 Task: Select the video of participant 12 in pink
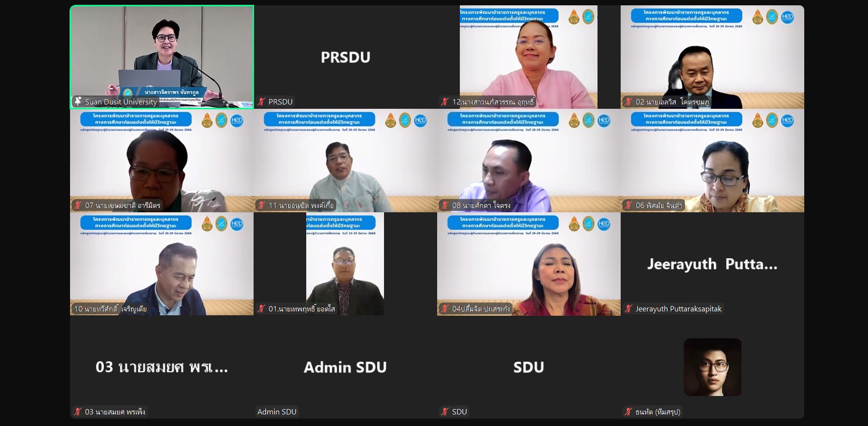[x=528, y=57]
